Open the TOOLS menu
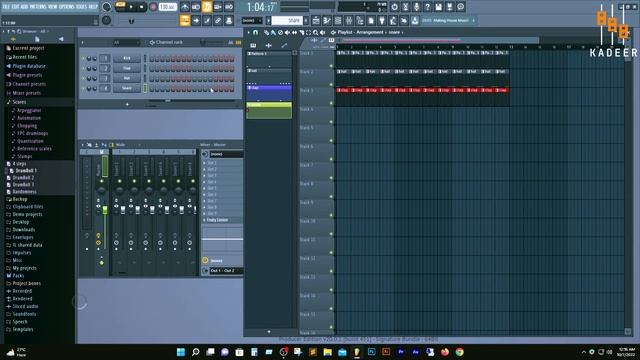The height and width of the screenshot is (360, 640). pyautogui.click(x=82, y=7)
